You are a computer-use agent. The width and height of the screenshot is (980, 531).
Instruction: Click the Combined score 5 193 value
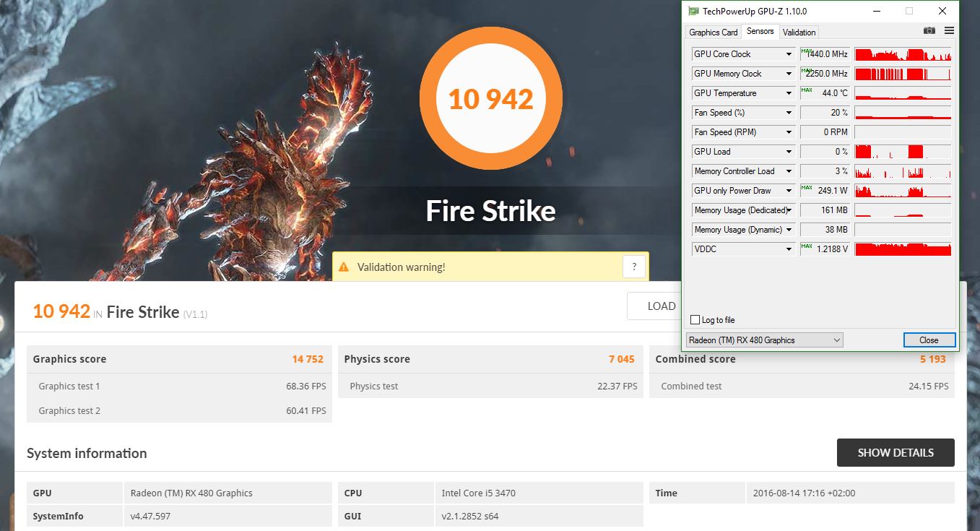point(932,359)
